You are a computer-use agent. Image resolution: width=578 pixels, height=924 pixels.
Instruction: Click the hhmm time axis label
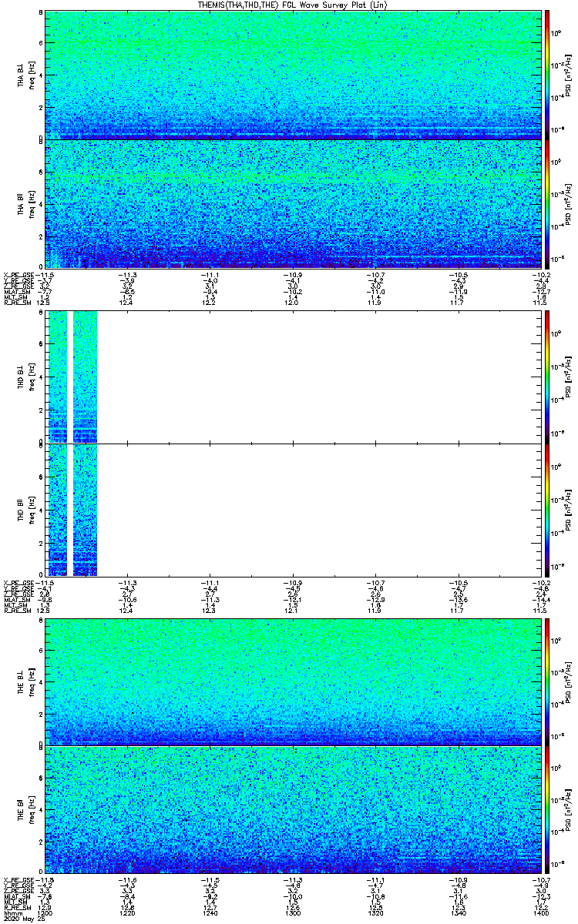(12, 912)
